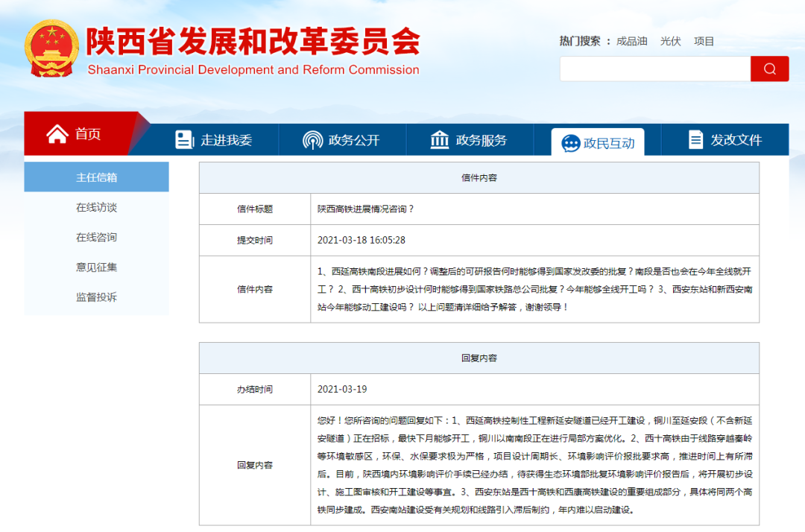Click the completion date 2021-03-19
805x532 pixels.
tap(342, 390)
